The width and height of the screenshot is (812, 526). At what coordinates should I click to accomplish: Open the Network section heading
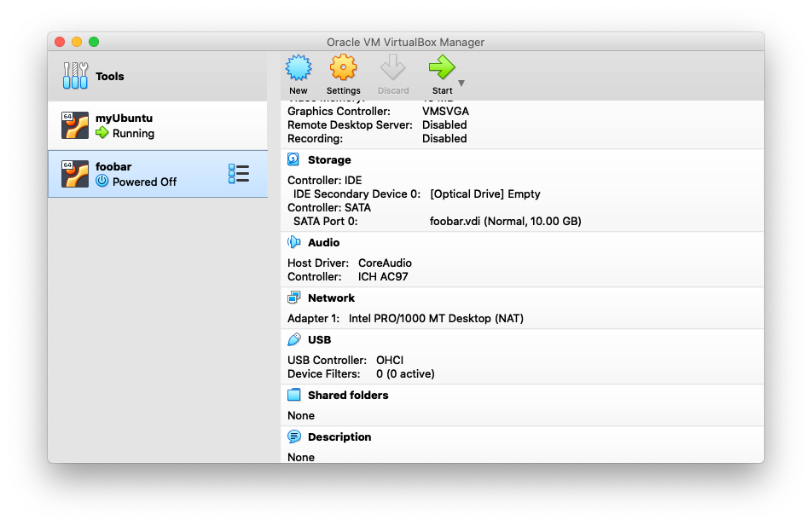(x=332, y=298)
